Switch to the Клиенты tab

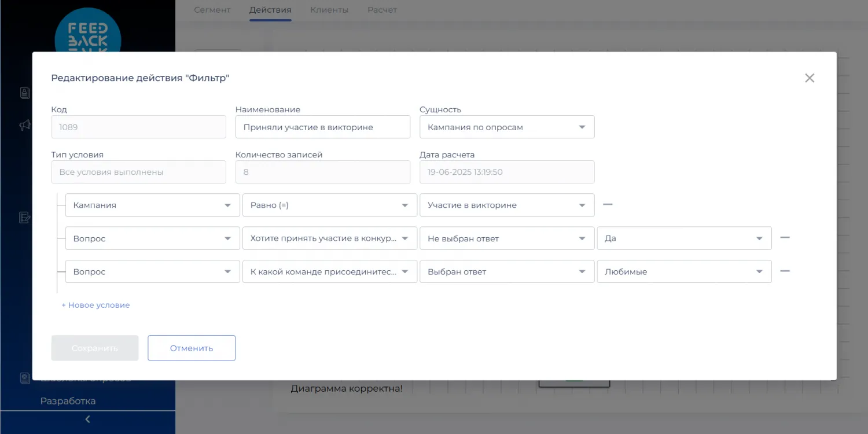coord(329,10)
